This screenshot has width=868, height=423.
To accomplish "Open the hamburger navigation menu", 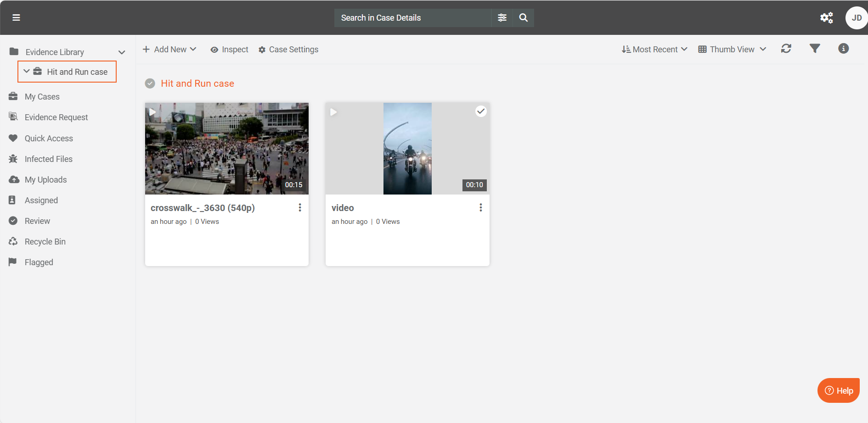I will (x=16, y=17).
